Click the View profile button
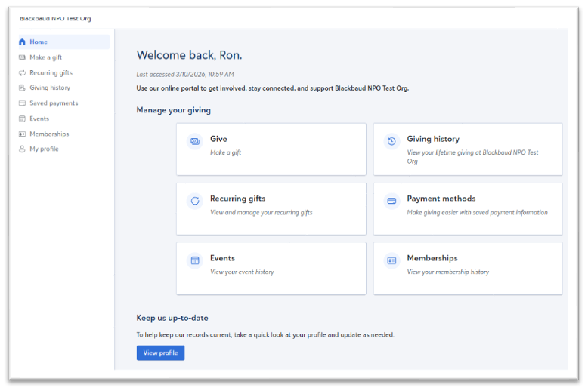The image size is (588, 391). (160, 353)
